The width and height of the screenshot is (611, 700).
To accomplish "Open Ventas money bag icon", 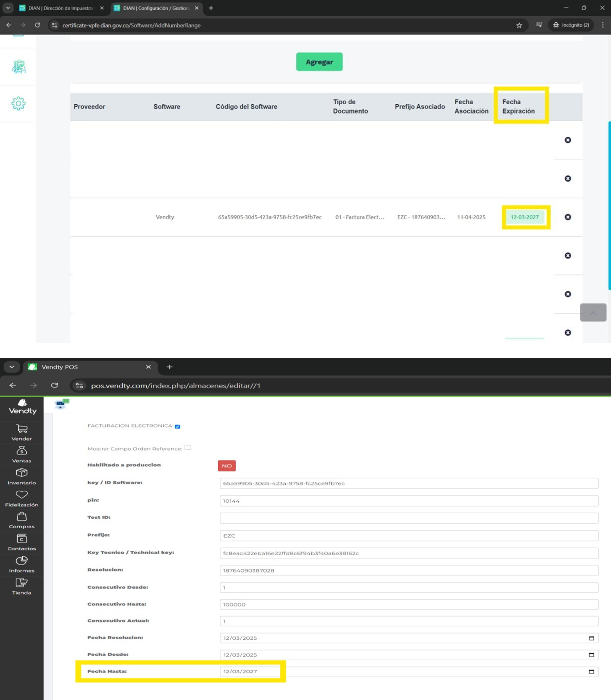I will [22, 451].
